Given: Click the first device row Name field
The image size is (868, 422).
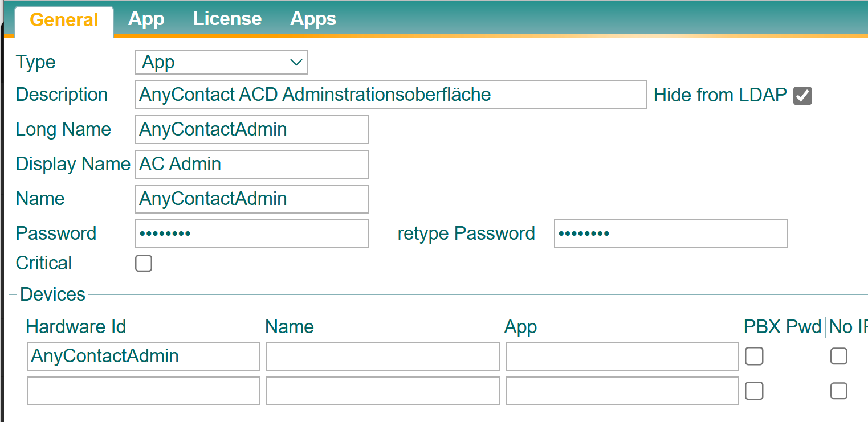Looking at the screenshot, I should pyautogui.click(x=382, y=356).
